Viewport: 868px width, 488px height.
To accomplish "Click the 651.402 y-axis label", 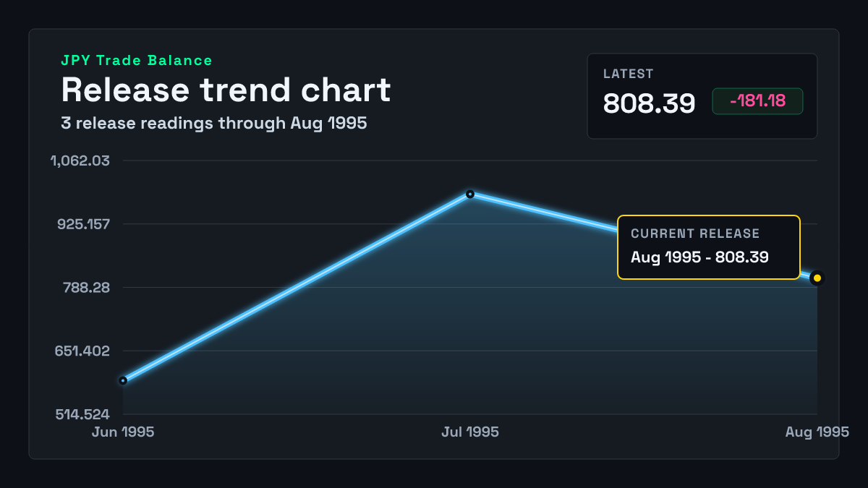I will 83,351.
